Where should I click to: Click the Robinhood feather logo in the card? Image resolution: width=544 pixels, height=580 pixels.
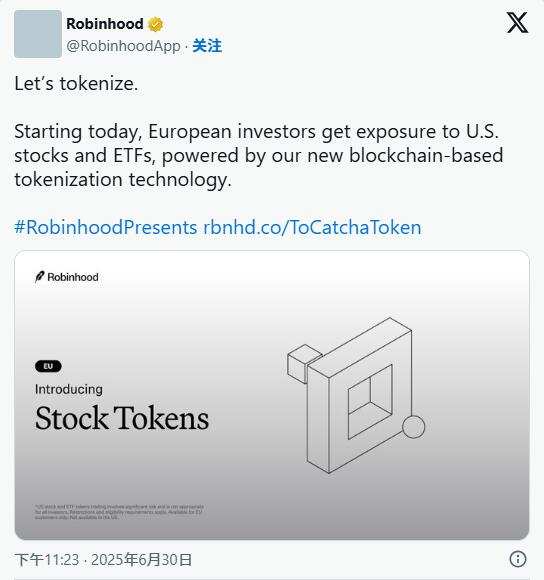(39, 277)
